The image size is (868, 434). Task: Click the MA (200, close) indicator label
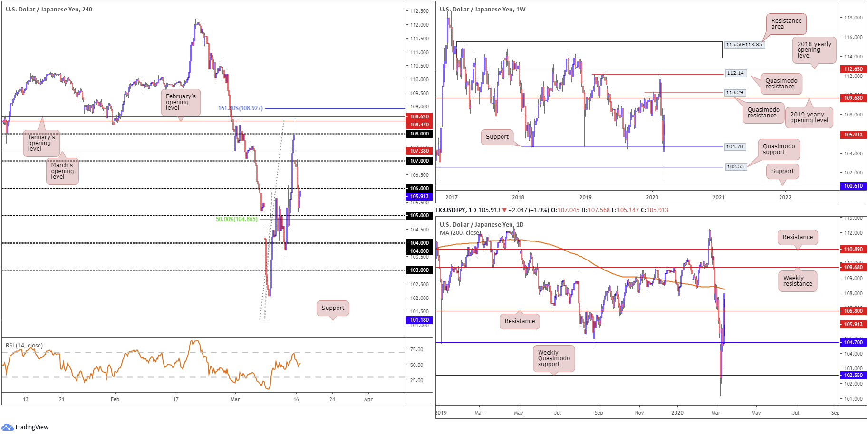pos(460,232)
